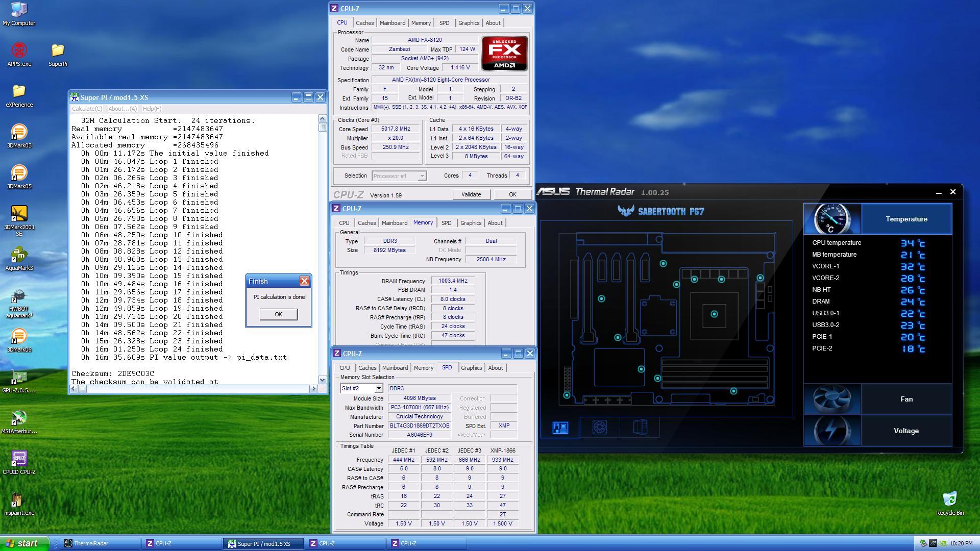980x551 pixels.
Task: Launch APPS.exe desktop icon
Action: pos(19,55)
